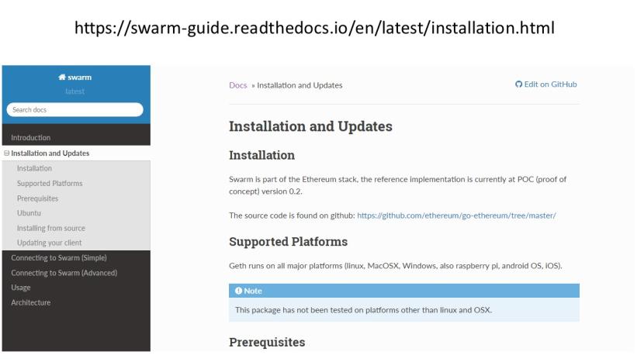Click the swarm home icon
Screen dimensions: 644x362
[62, 78]
